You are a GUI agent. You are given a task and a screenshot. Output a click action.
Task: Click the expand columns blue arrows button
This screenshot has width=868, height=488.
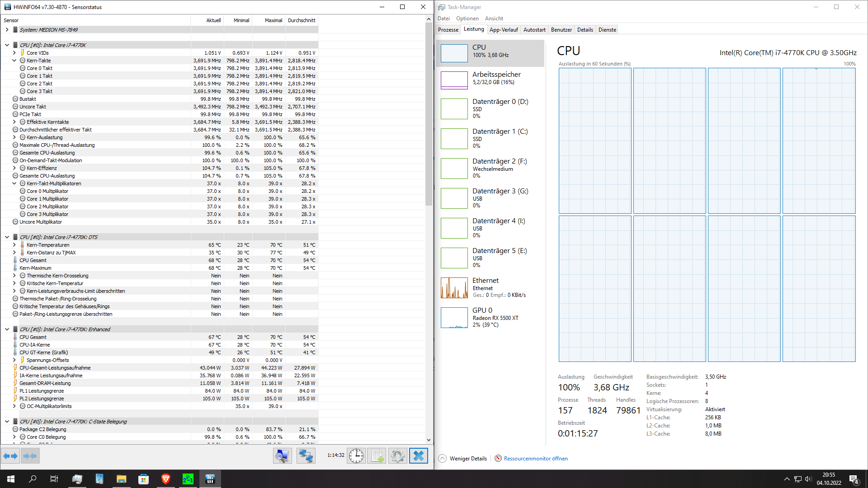10,456
